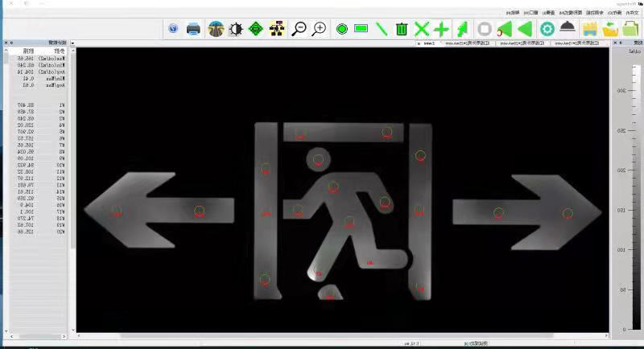Click statistics panel horizontal scroll right arrow

click(x=64, y=337)
